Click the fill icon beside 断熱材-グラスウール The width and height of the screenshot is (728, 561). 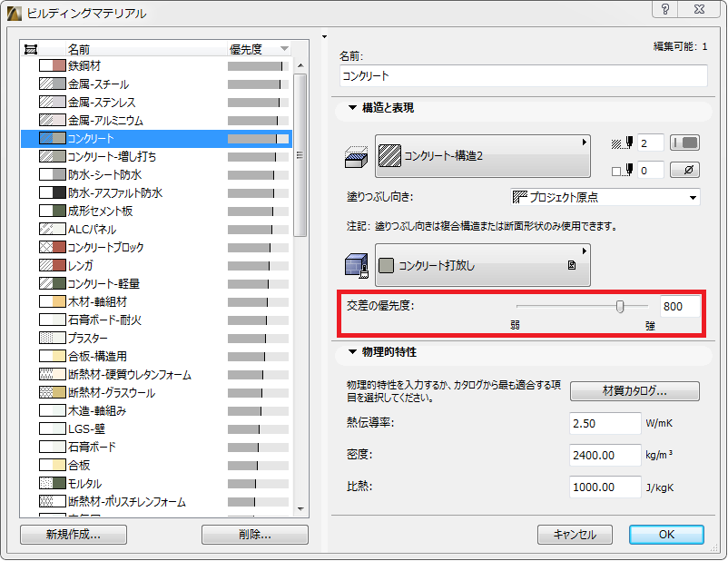tap(52, 392)
